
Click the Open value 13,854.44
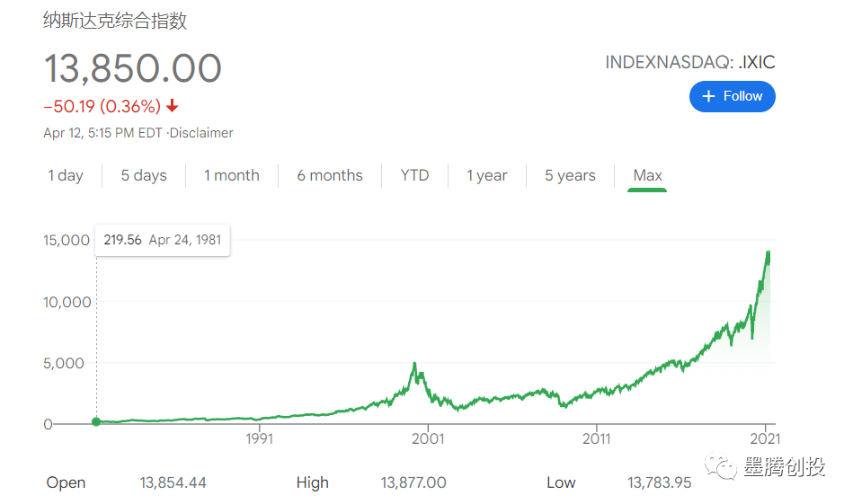[173, 482]
